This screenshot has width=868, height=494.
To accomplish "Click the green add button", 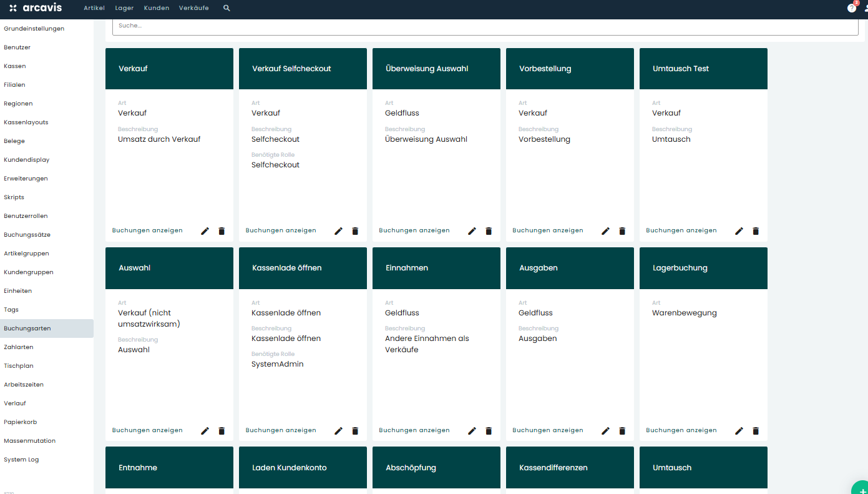I will coord(860,487).
